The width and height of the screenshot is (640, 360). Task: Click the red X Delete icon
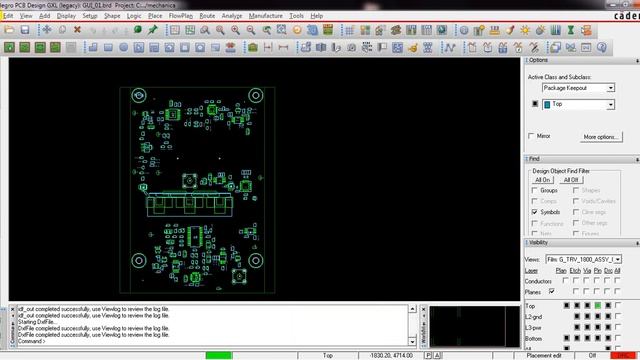pyautogui.click(x=77, y=30)
